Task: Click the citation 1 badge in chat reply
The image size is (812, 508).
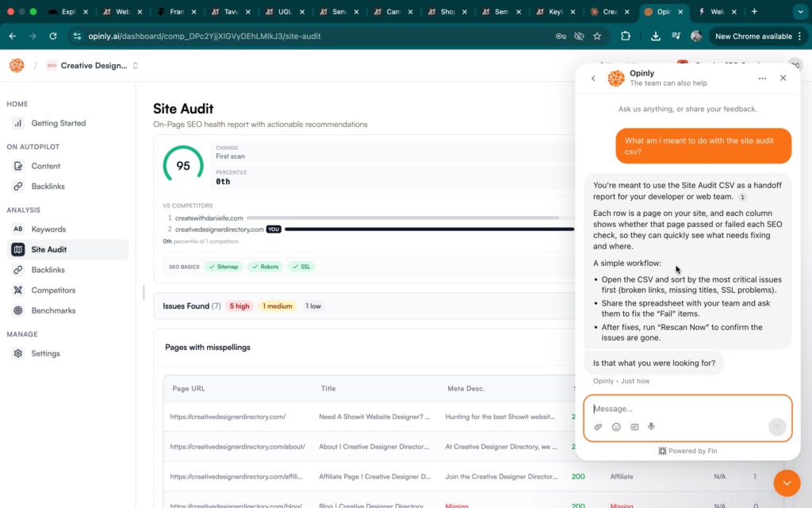Action: (742, 197)
